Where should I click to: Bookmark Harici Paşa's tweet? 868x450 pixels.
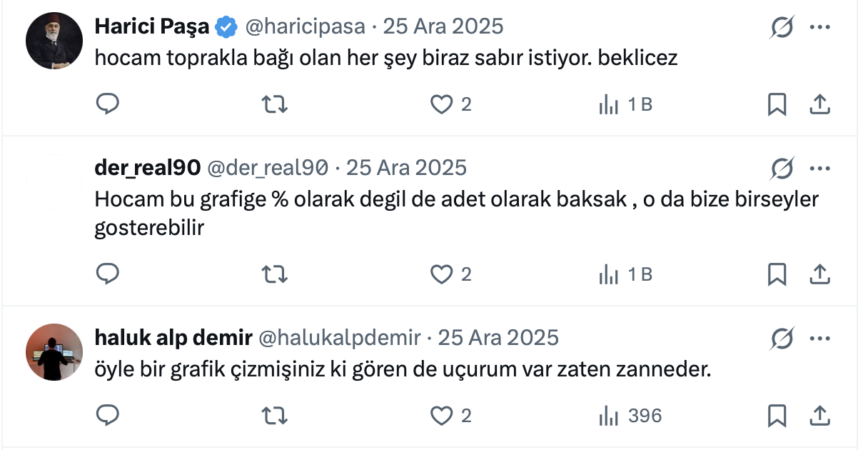(x=777, y=104)
